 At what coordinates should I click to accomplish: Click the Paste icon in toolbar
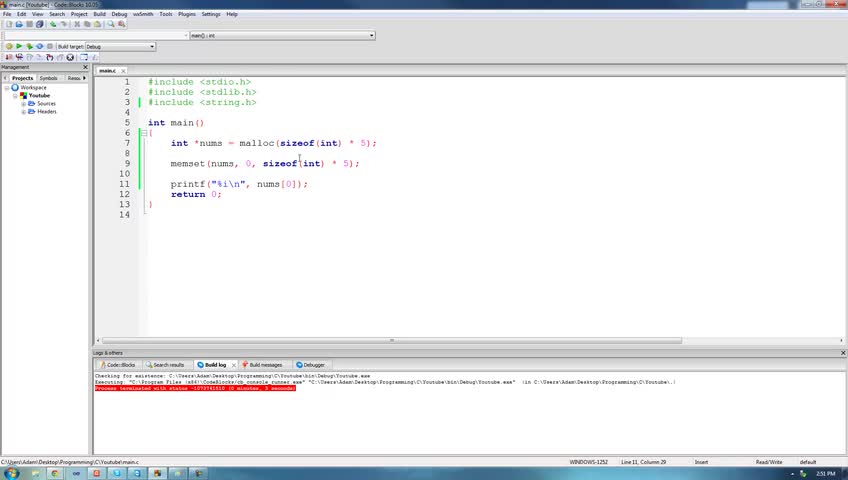97,24
